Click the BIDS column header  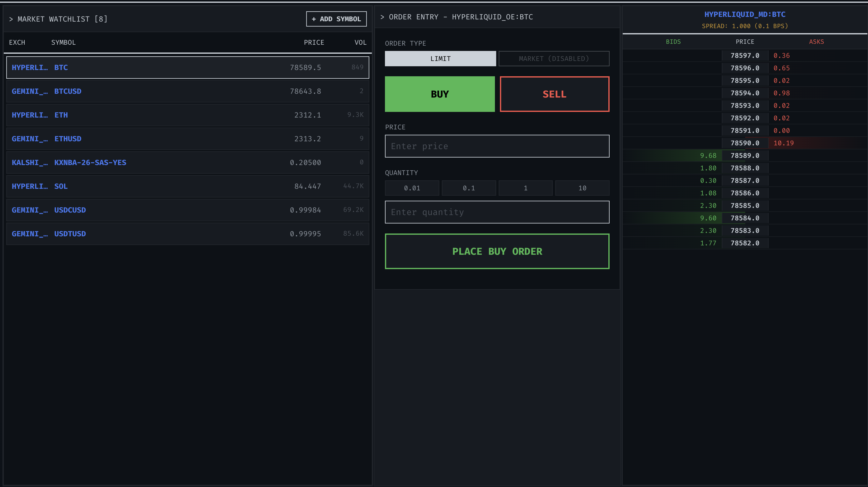pos(673,42)
